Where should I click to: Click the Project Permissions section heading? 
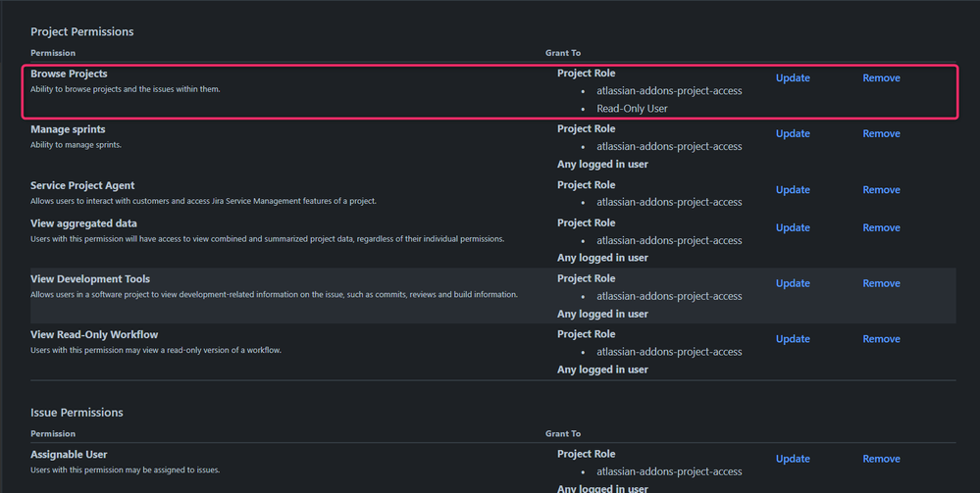81,32
